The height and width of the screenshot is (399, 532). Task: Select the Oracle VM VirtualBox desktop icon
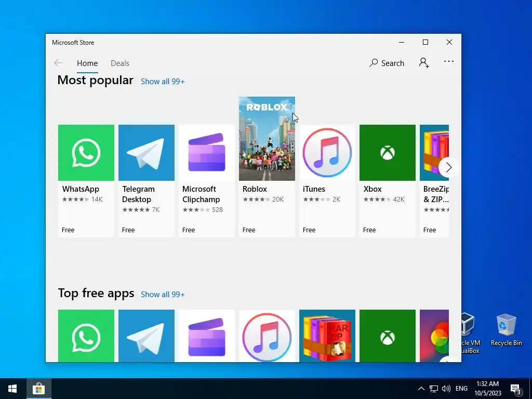(471, 333)
